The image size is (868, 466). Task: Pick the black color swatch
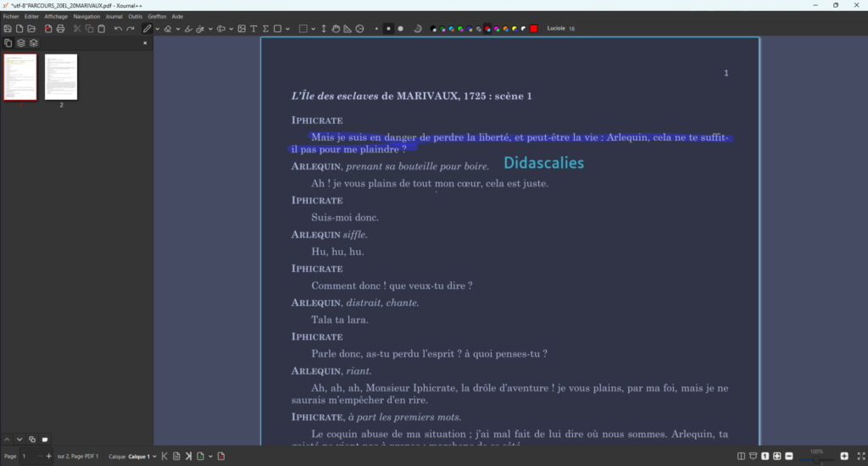(433, 29)
